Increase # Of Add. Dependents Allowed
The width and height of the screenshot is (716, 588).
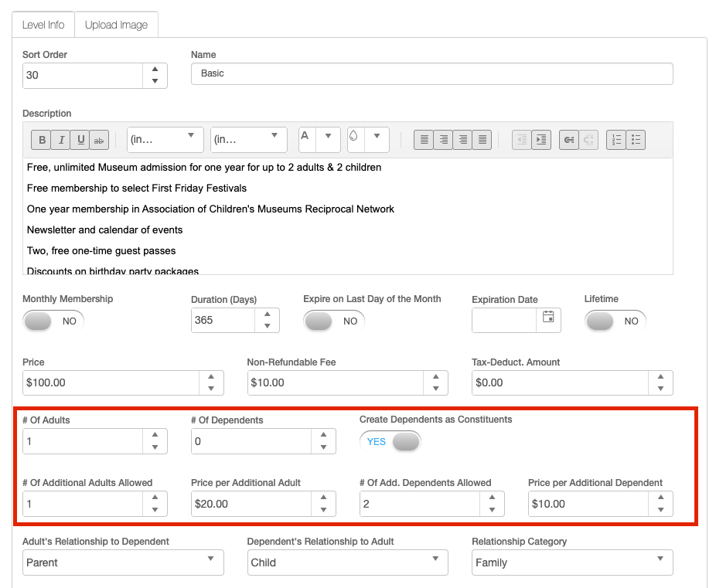[493, 498]
